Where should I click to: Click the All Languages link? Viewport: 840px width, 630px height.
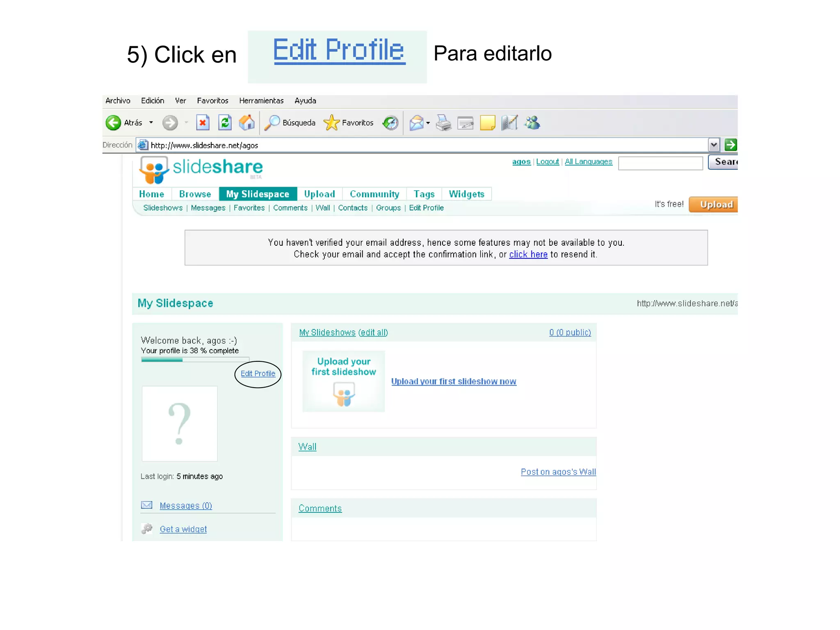click(589, 162)
